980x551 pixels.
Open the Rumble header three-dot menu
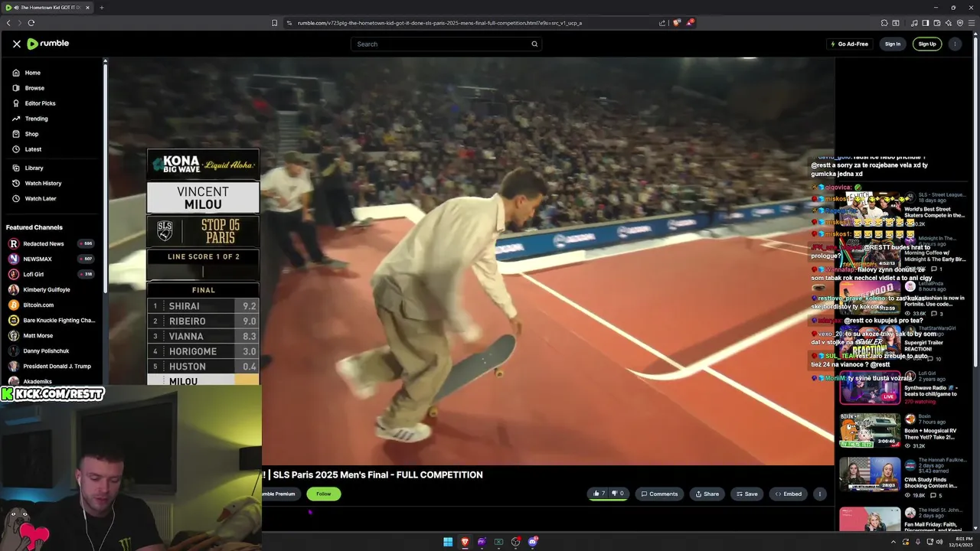click(x=955, y=44)
